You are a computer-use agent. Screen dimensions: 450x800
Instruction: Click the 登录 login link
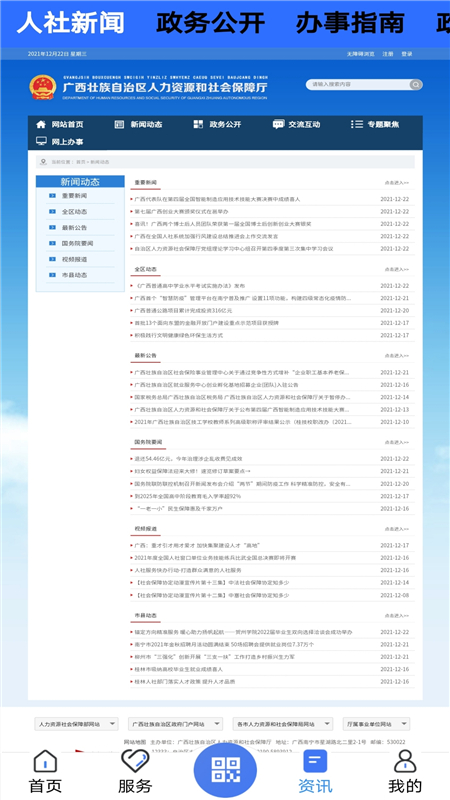click(x=407, y=54)
